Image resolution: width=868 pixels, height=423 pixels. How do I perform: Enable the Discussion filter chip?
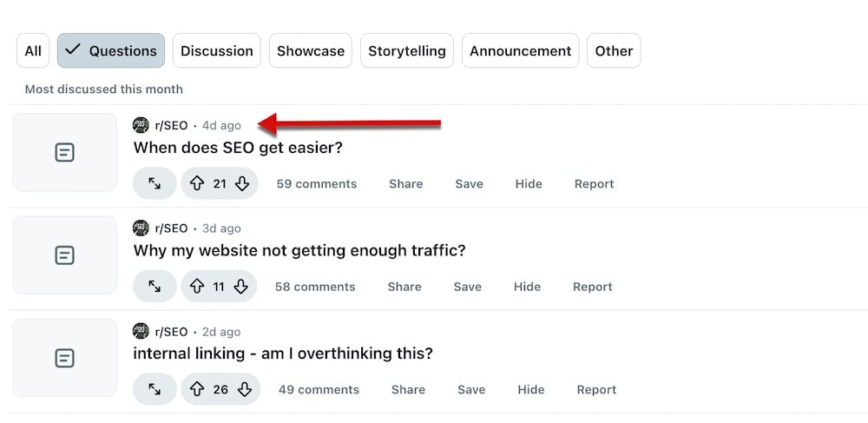click(x=217, y=51)
